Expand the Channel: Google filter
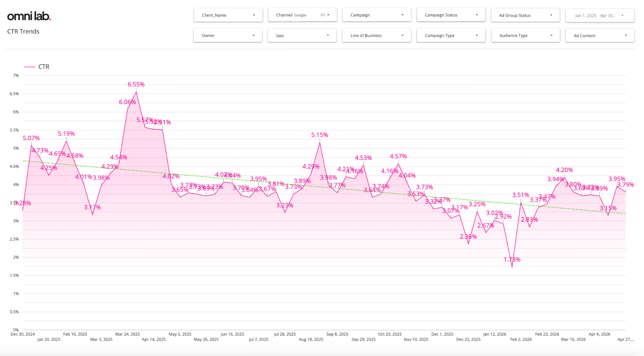 point(302,15)
